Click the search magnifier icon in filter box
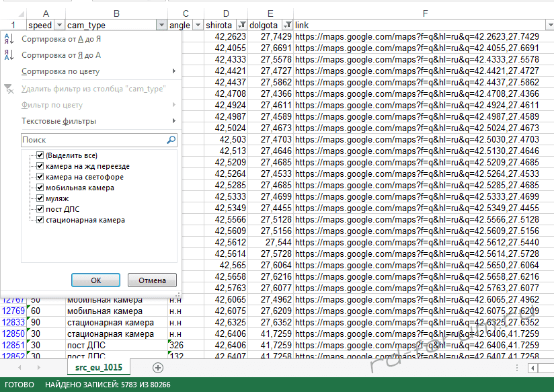The image size is (554, 392). pos(171,140)
